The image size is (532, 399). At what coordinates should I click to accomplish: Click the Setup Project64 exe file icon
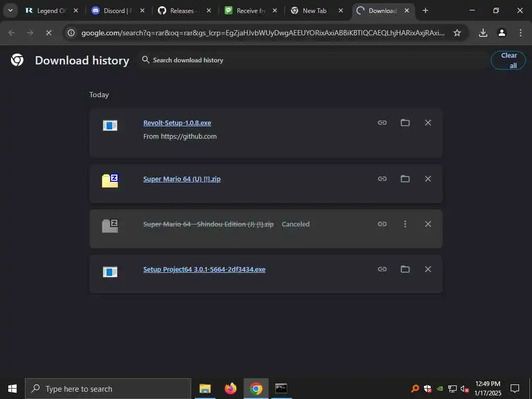110,272
